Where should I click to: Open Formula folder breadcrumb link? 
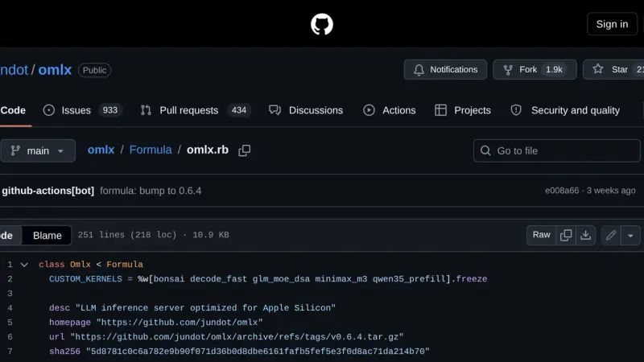(x=151, y=150)
